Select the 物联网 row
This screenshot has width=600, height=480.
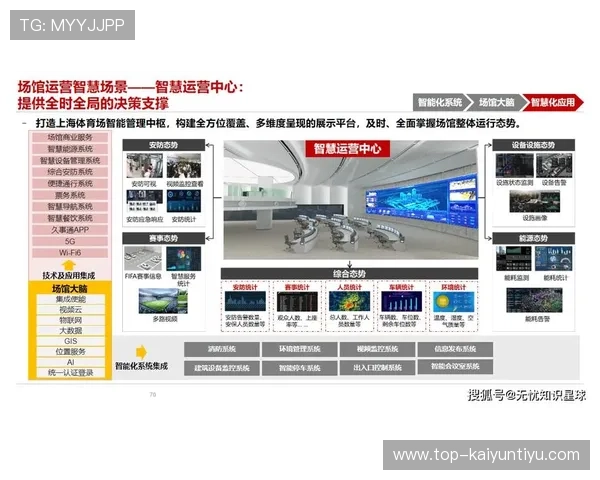coord(71,320)
